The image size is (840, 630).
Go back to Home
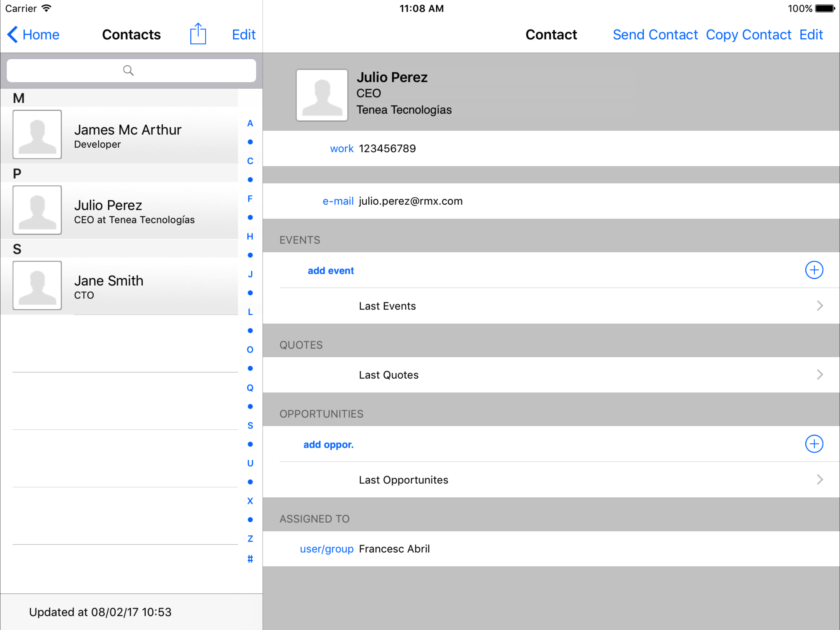[x=34, y=34]
